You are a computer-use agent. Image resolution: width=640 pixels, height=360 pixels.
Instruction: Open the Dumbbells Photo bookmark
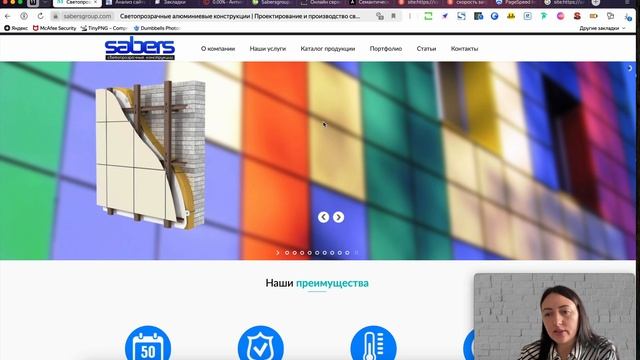(x=157, y=28)
